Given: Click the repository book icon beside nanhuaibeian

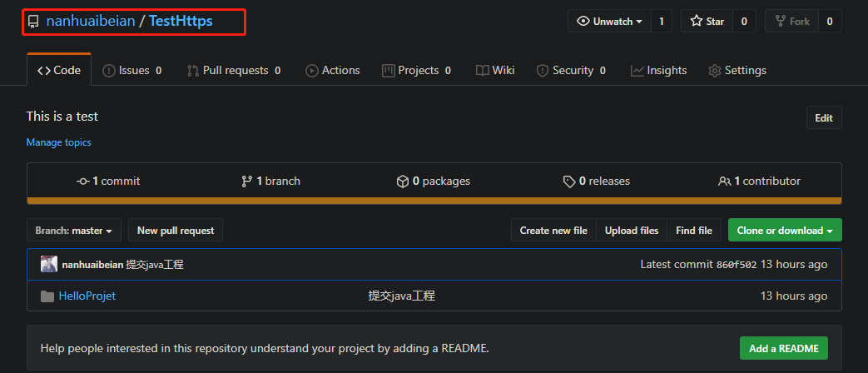Looking at the screenshot, I should point(34,22).
